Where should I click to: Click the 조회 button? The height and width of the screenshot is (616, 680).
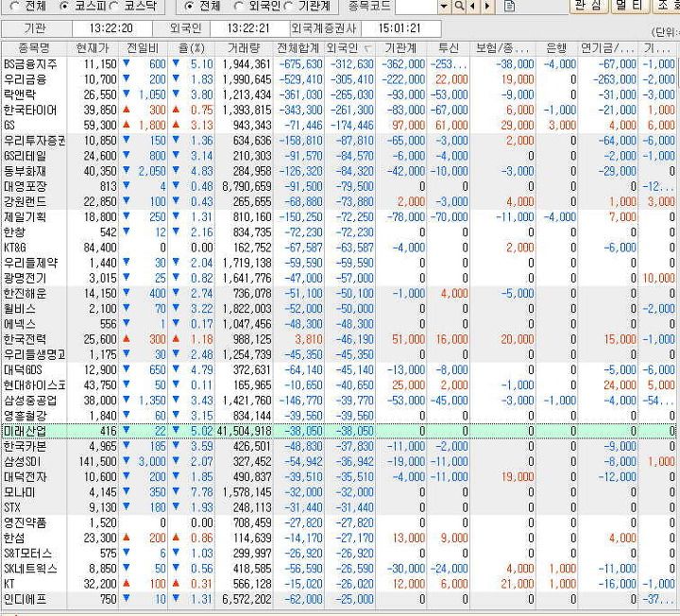[x=667, y=6]
